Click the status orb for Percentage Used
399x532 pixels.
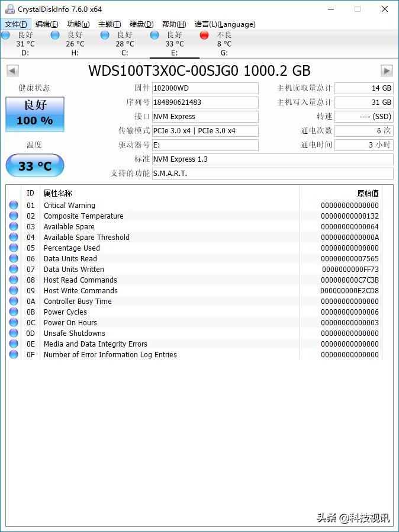(x=14, y=248)
